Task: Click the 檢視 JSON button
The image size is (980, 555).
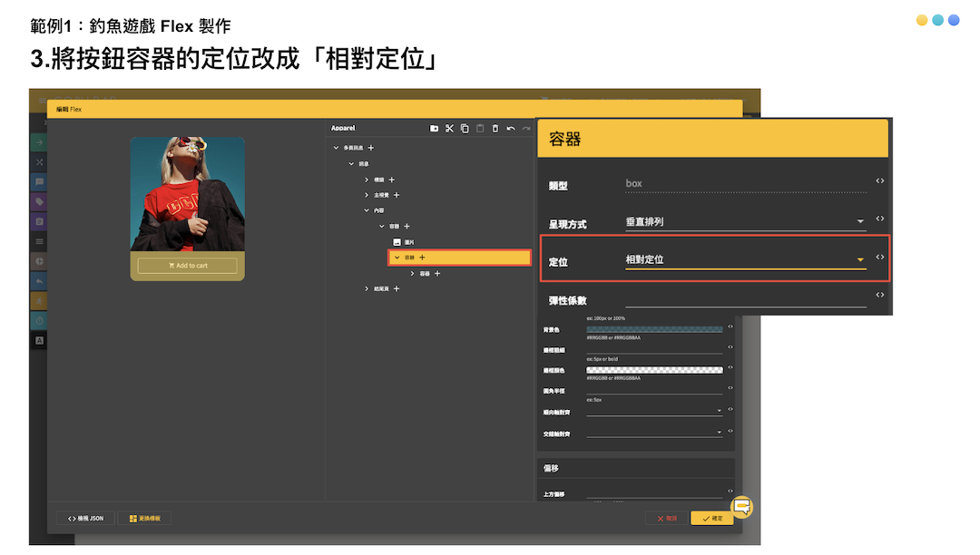Action: pos(85,518)
